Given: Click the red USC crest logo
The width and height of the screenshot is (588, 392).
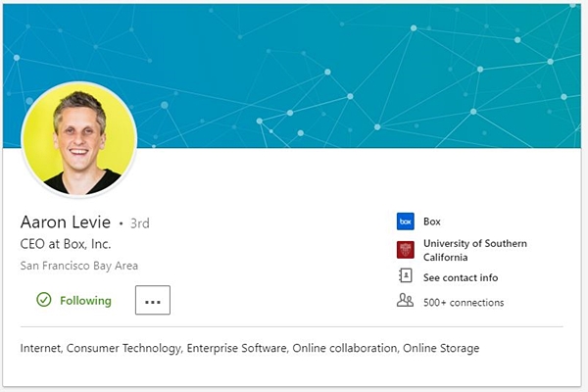Looking at the screenshot, I should [x=406, y=250].
